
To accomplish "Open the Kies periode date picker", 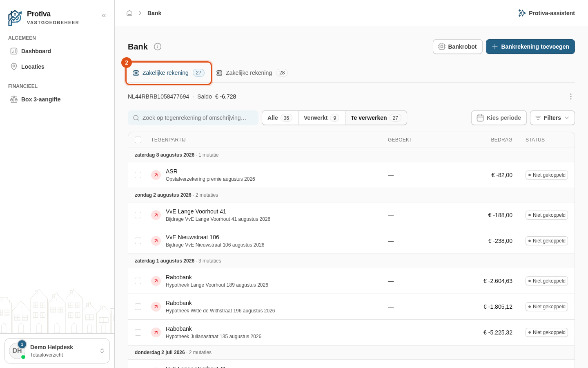I will point(499,118).
